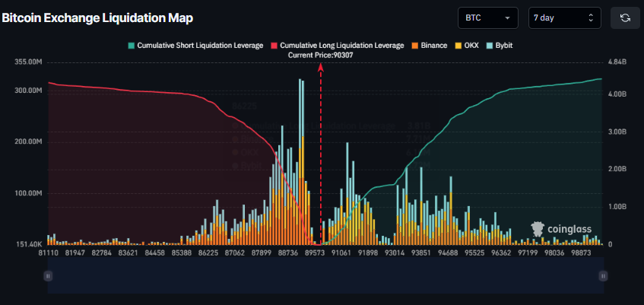Click the 83621 price axis label
This screenshot has width=644, height=305.
[128, 253]
